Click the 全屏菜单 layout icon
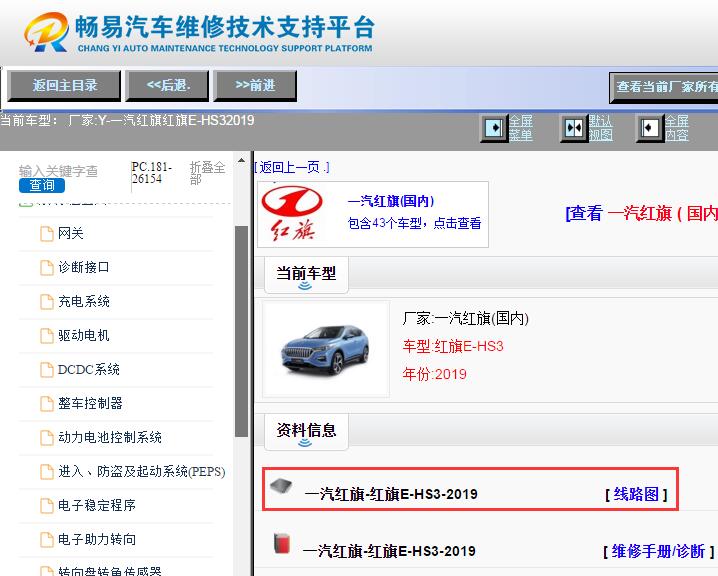Image resolution: width=718 pixels, height=576 pixels. (x=494, y=128)
